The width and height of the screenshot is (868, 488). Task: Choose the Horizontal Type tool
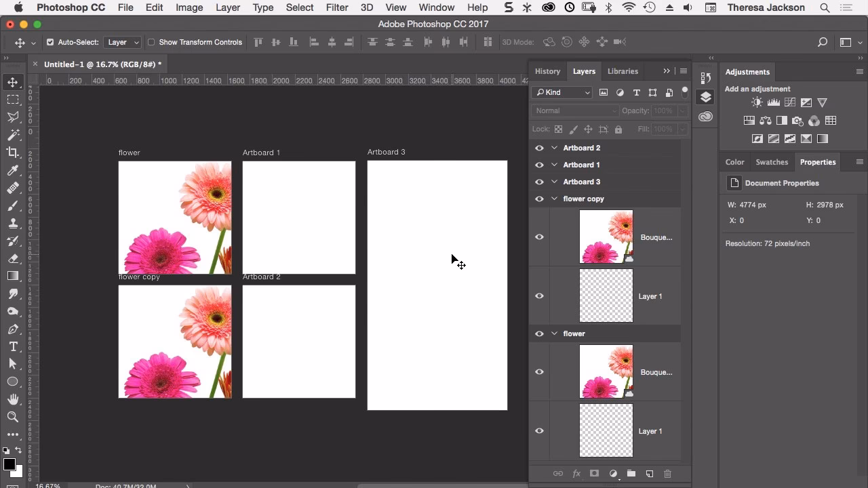pyautogui.click(x=14, y=346)
